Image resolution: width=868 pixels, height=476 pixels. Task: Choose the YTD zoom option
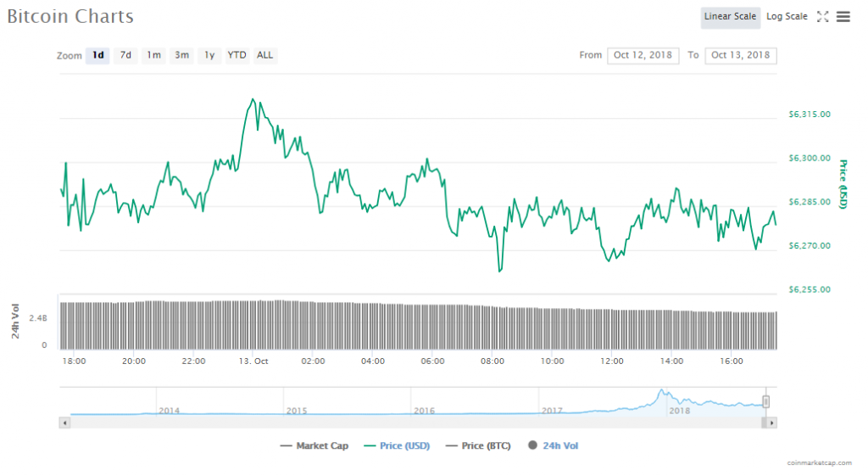tap(237, 55)
